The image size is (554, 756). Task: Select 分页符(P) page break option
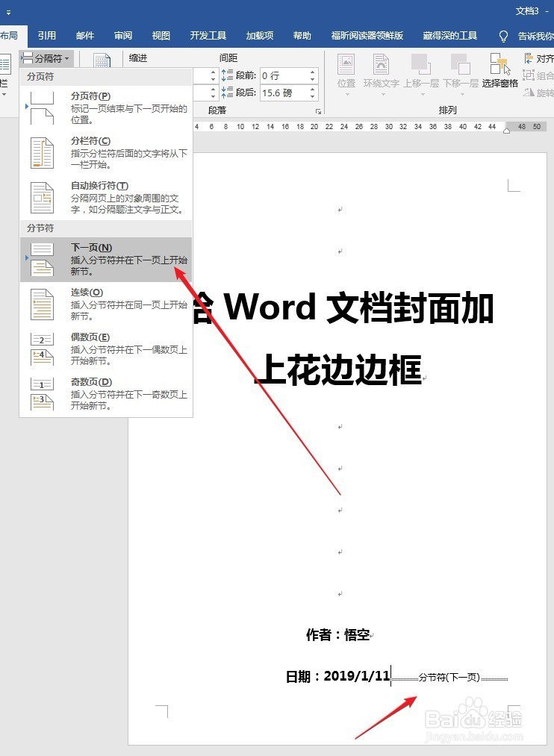coord(106,107)
